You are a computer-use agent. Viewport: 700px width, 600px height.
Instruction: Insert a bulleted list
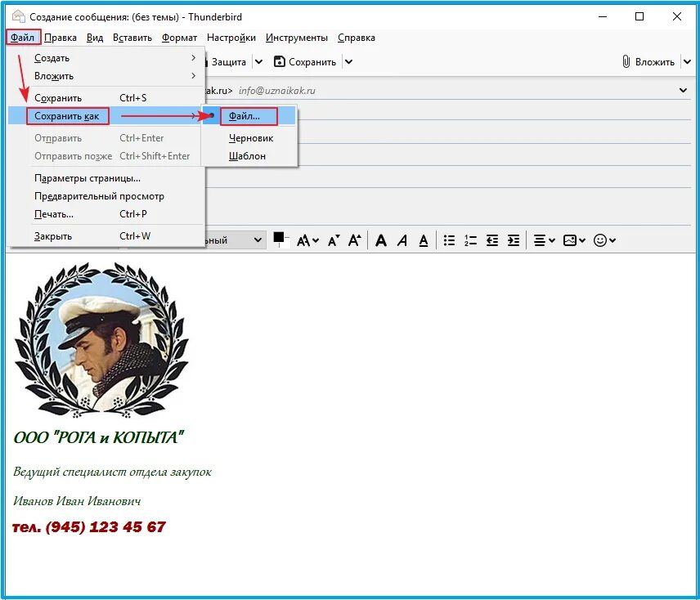click(448, 240)
